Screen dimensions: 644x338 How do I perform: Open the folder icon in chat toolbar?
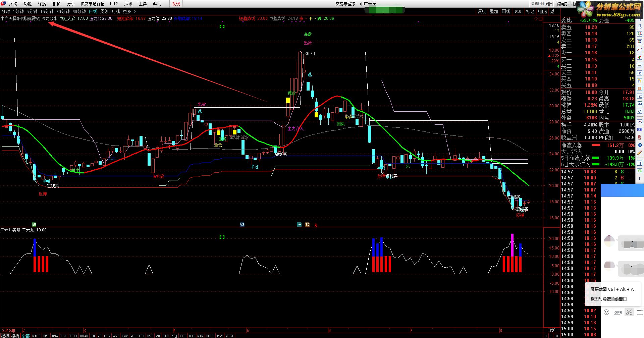640,313
